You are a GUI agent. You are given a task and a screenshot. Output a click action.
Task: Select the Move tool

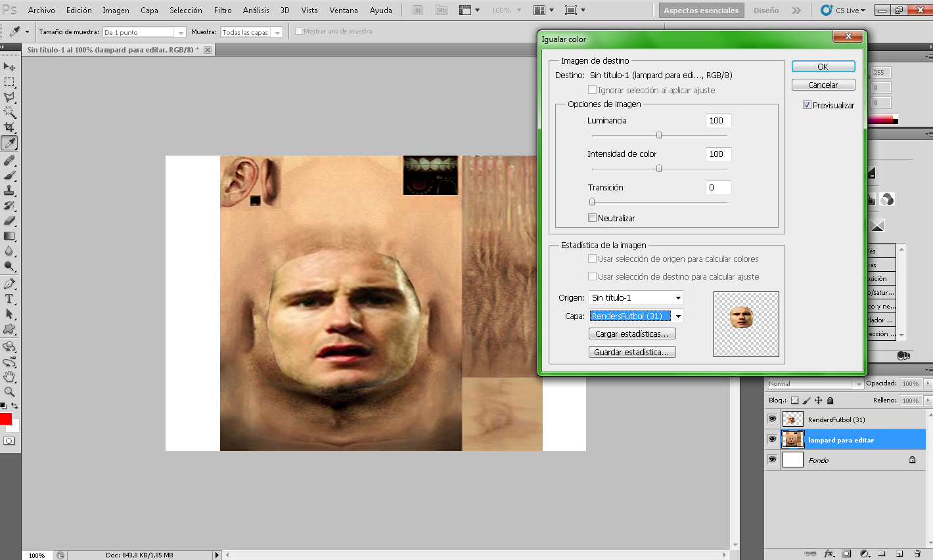click(x=9, y=67)
